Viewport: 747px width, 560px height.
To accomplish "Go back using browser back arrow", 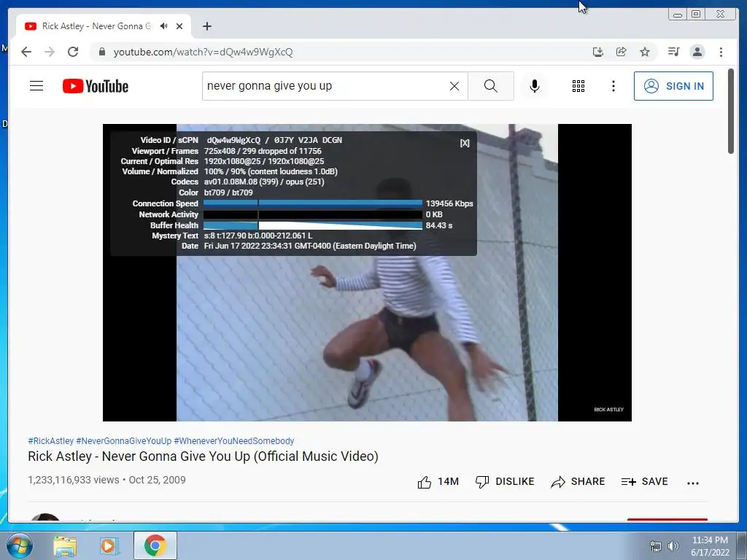I will [26, 52].
